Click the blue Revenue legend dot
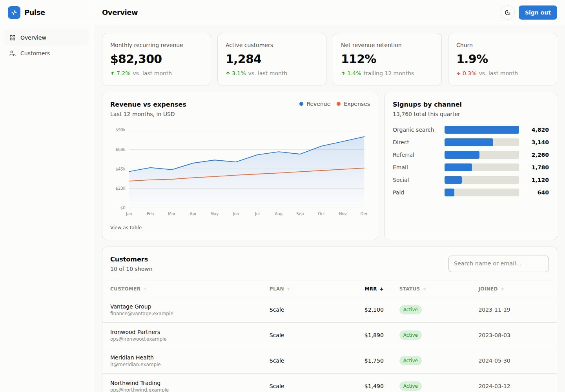 301,104
